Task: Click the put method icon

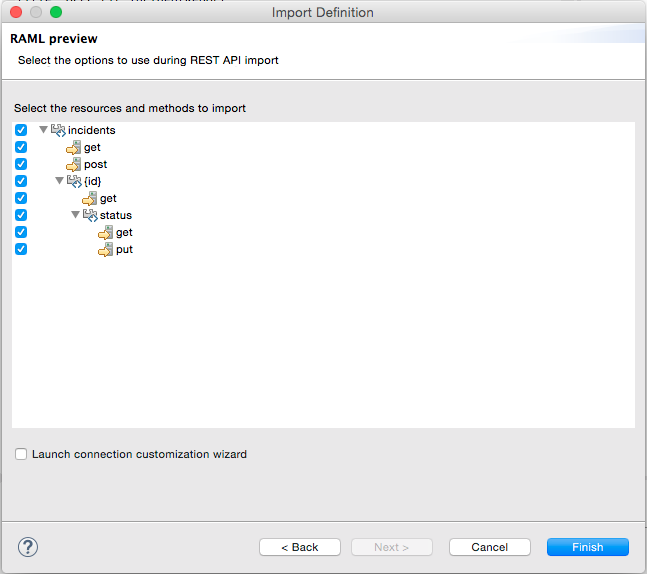Action: 106,249
